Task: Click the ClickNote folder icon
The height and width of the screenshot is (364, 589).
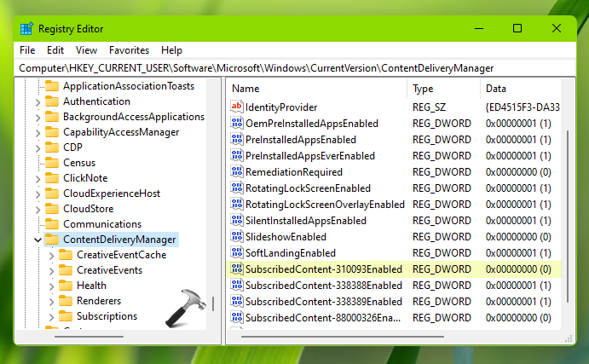Action: (52, 178)
